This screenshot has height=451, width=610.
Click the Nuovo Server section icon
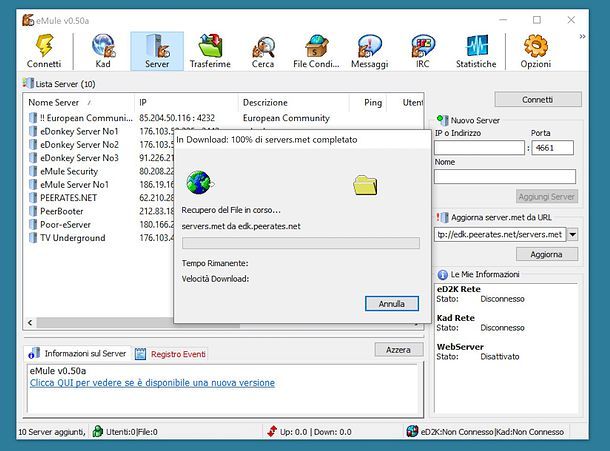tap(442, 120)
